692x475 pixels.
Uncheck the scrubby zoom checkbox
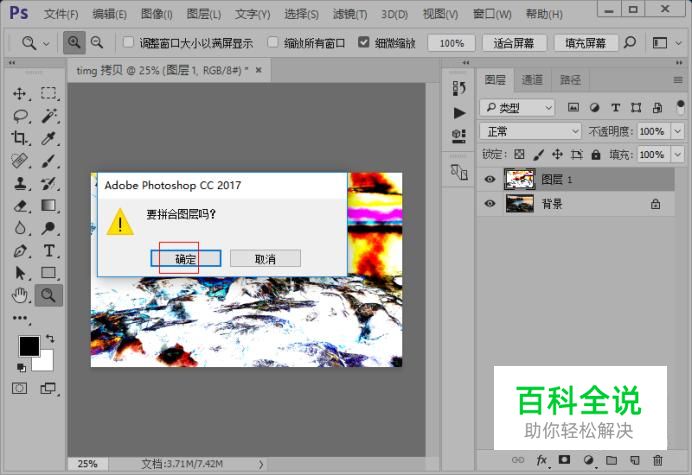point(364,42)
